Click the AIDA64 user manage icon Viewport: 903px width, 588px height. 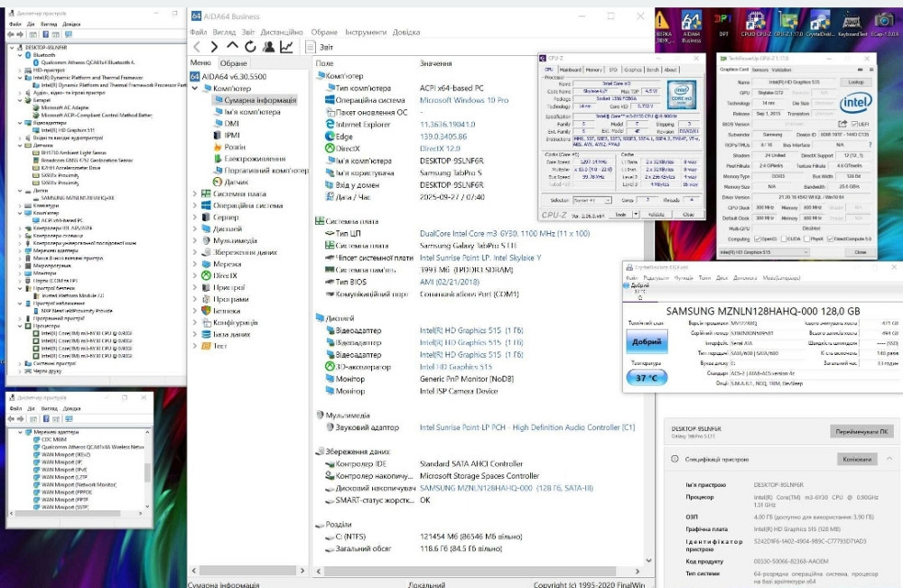(x=268, y=46)
